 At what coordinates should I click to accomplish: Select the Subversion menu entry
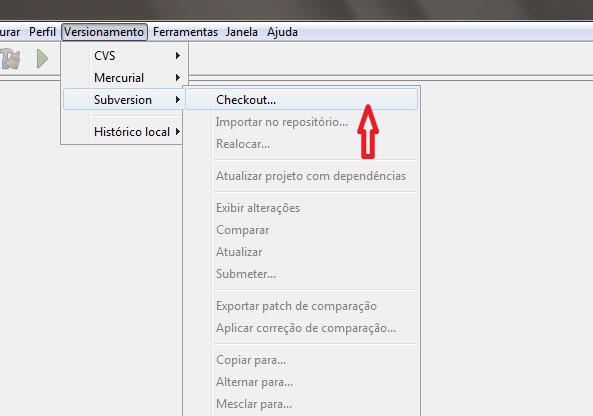[124, 99]
